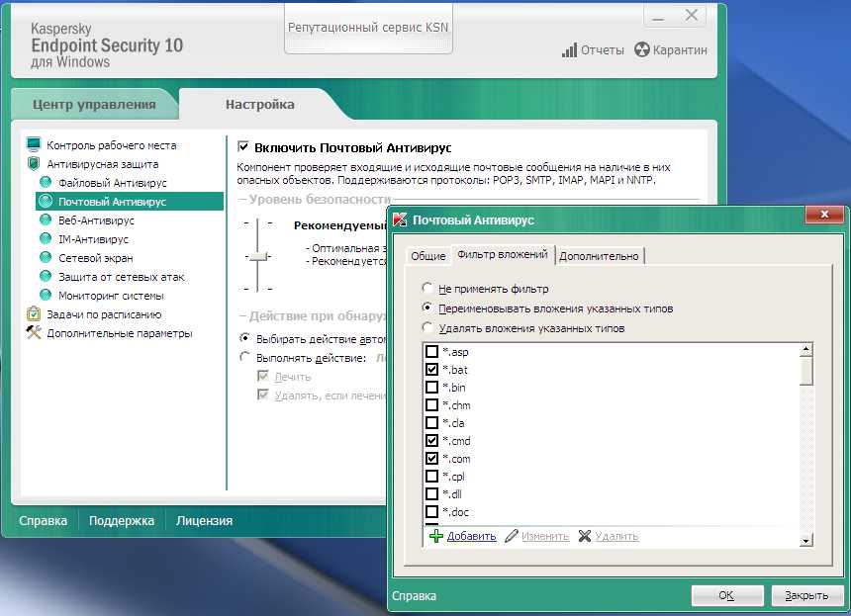Viewport: 851px width, 616px height.
Task: Select Выполнять действие radio option
Action: coord(245,357)
